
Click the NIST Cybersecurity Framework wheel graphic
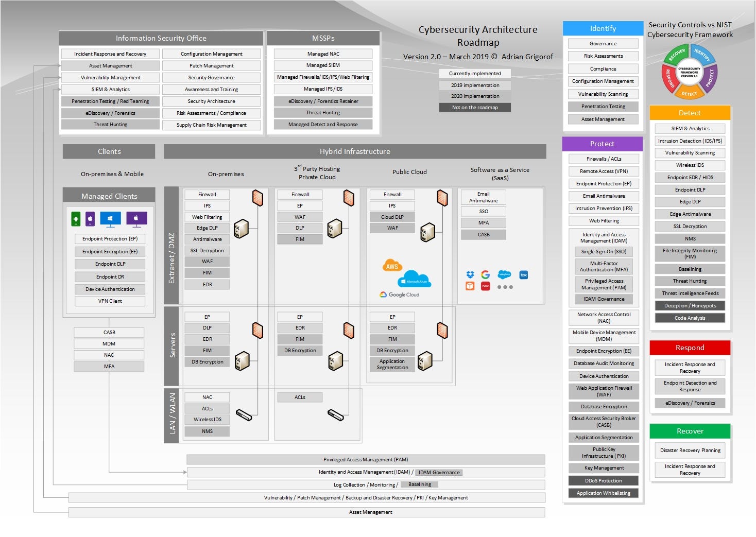(689, 72)
